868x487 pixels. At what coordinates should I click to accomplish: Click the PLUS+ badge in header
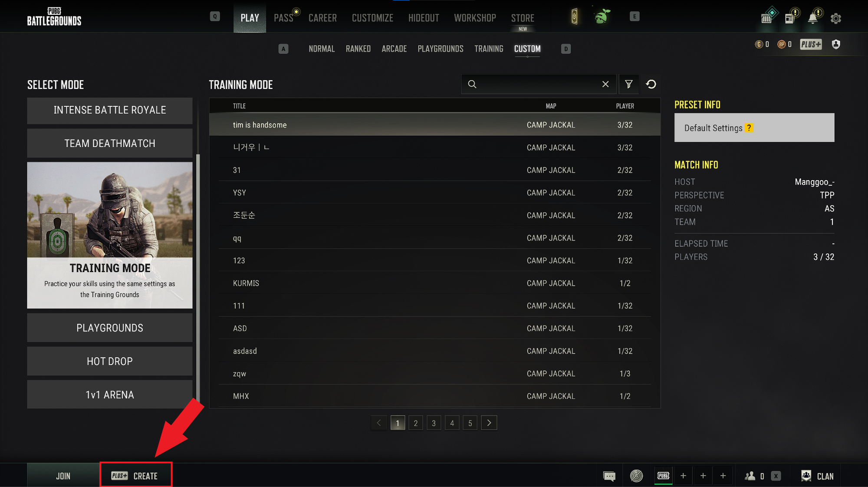pyautogui.click(x=811, y=44)
